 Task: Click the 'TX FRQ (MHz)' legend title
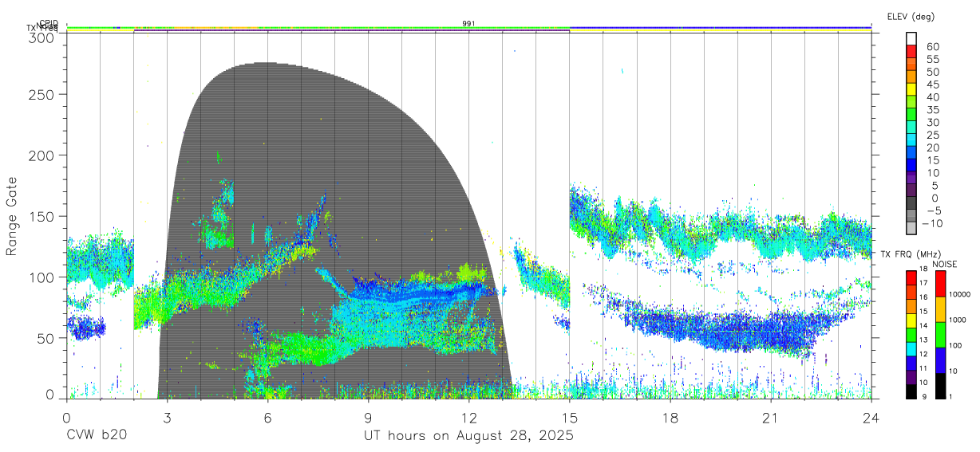coord(911,254)
